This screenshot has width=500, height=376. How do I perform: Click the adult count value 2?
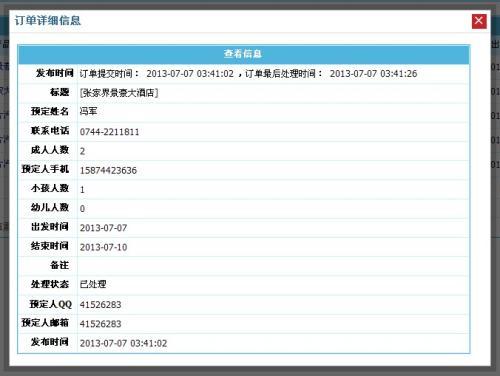(x=82, y=151)
